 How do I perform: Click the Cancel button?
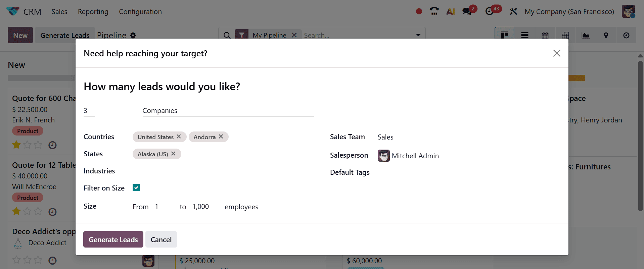click(161, 239)
